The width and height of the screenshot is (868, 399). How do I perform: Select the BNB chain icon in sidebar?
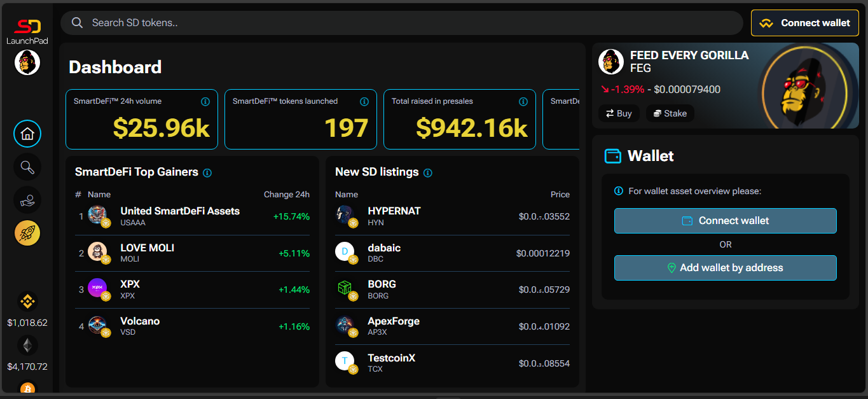tap(27, 301)
